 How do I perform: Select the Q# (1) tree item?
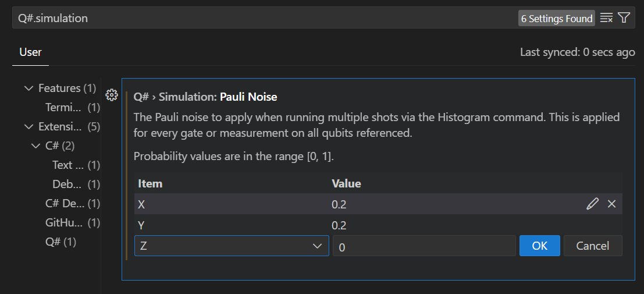[x=61, y=242]
